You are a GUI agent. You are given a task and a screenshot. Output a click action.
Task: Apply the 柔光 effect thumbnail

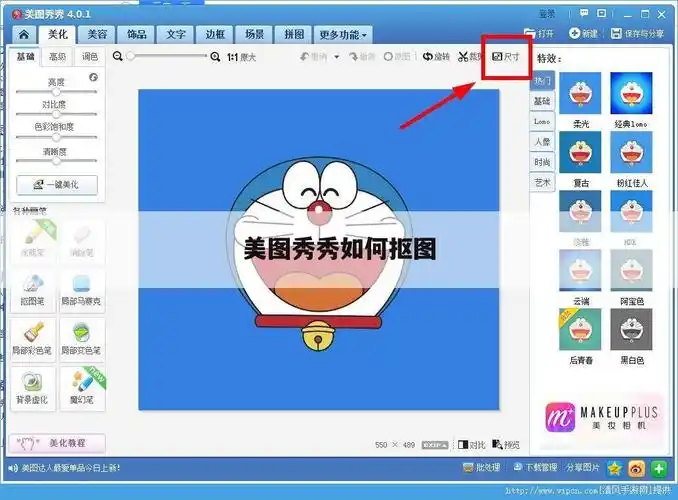580,93
